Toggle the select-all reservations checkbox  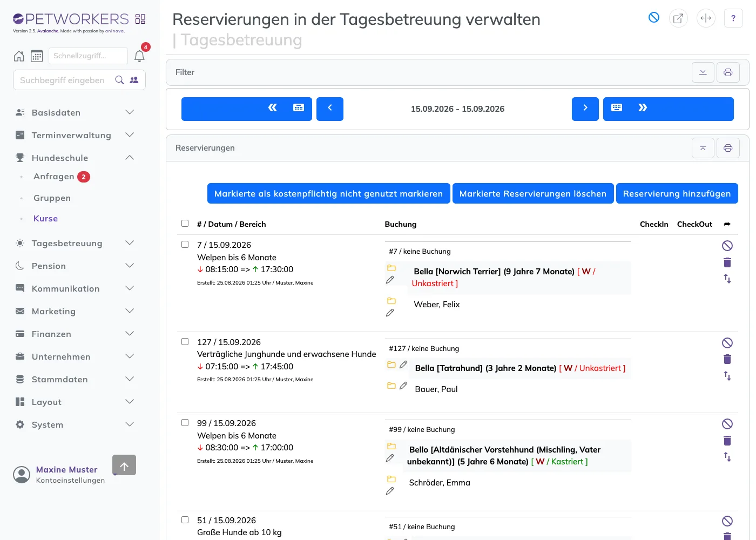pyautogui.click(x=185, y=223)
